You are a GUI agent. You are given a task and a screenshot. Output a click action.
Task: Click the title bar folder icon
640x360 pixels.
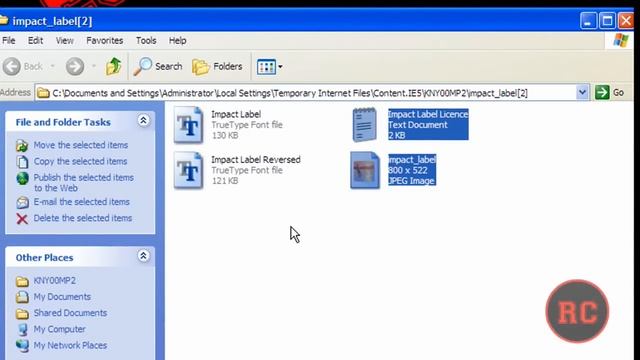(x=3, y=20)
